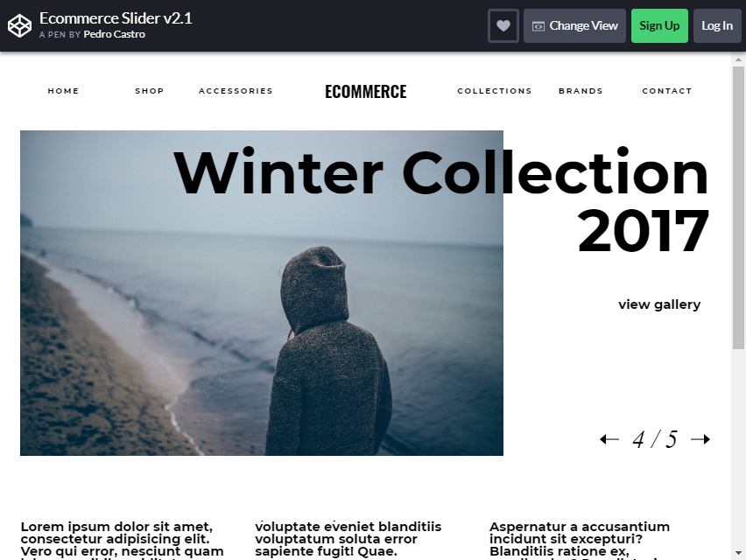Go to previous slide with left arrow
This screenshot has height=560, width=746.
coord(609,439)
